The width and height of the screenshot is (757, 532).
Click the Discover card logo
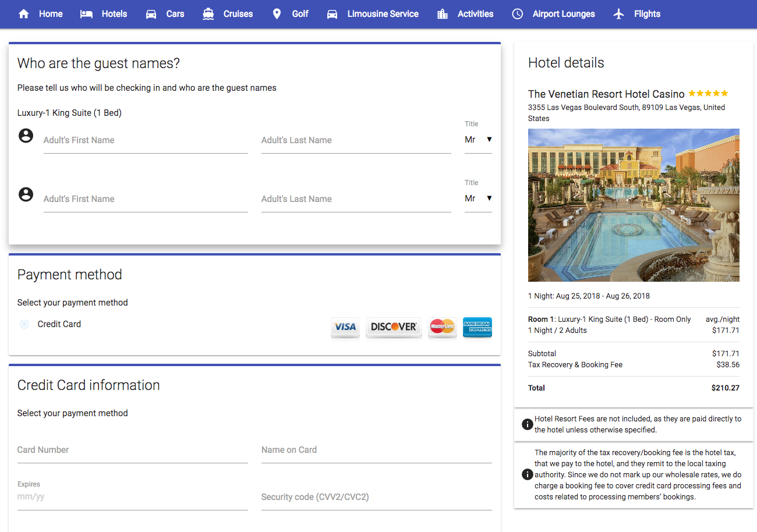394,327
